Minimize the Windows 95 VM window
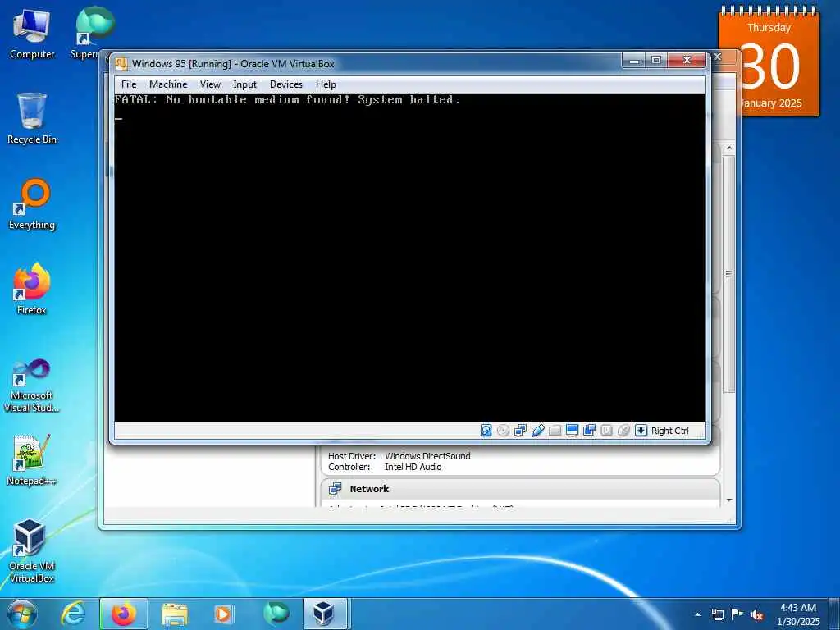Image resolution: width=840 pixels, height=630 pixels. 634,61
